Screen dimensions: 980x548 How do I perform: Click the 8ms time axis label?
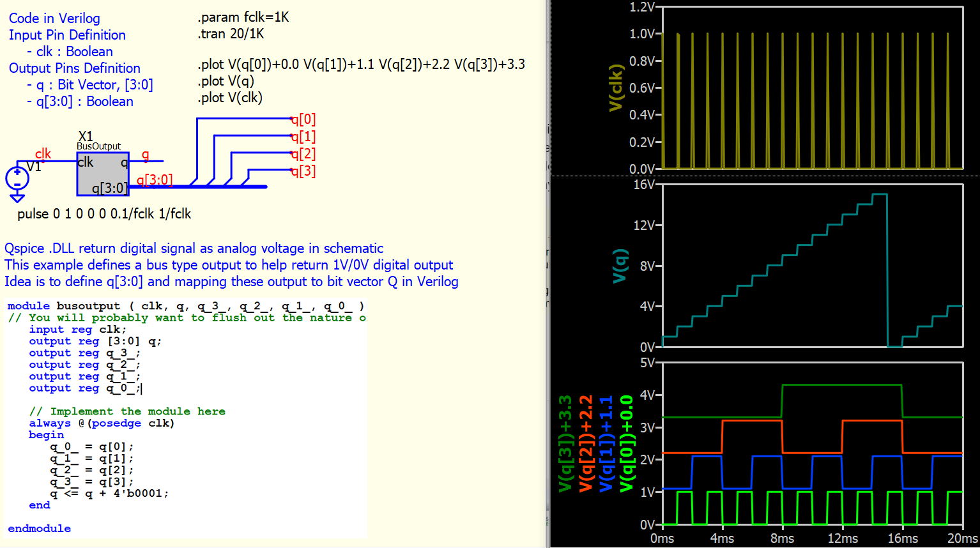782,538
